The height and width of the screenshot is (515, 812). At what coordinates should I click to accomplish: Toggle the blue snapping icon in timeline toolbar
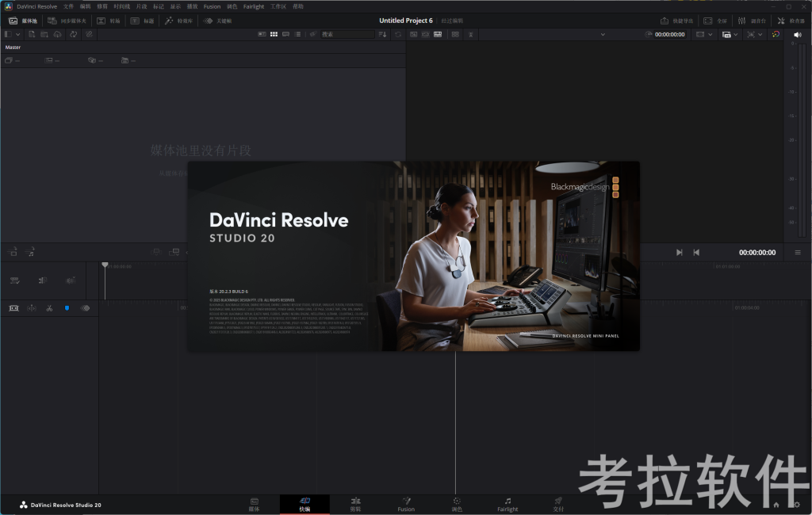pos(67,307)
